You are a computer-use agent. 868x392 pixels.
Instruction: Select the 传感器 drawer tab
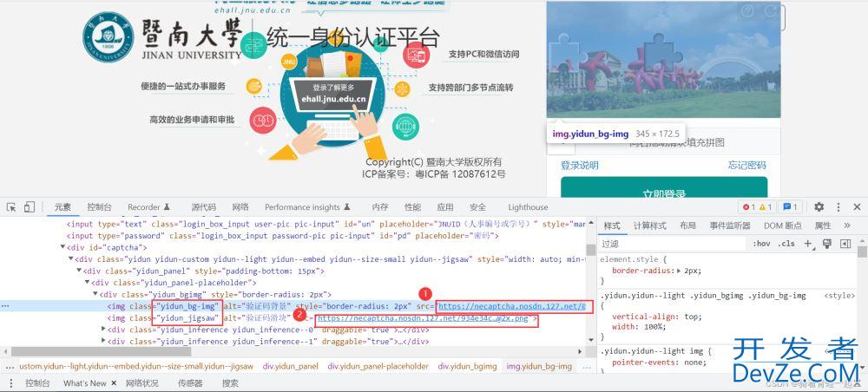pos(190,382)
